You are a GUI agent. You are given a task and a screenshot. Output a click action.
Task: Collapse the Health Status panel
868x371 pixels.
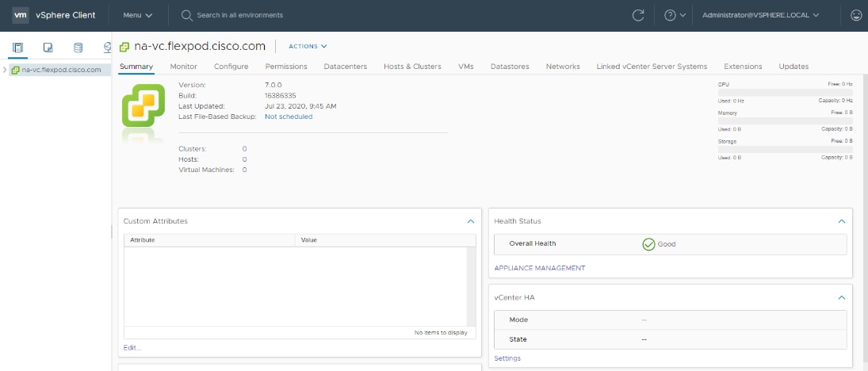tap(841, 221)
